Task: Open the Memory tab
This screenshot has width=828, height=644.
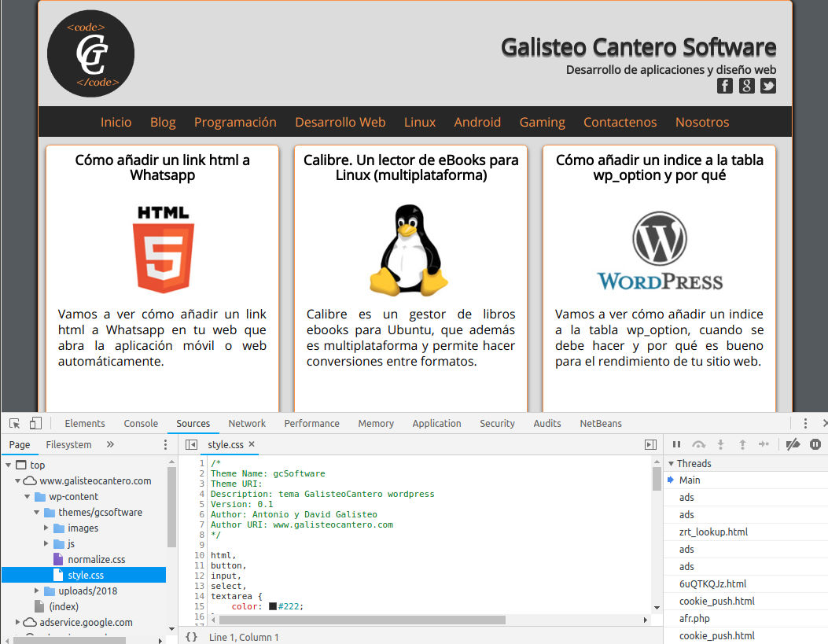Action: point(375,423)
